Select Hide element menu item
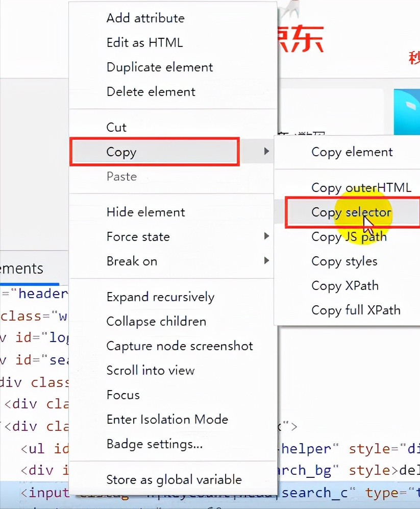Image resolution: width=420 pixels, height=509 pixels. pyautogui.click(x=146, y=212)
